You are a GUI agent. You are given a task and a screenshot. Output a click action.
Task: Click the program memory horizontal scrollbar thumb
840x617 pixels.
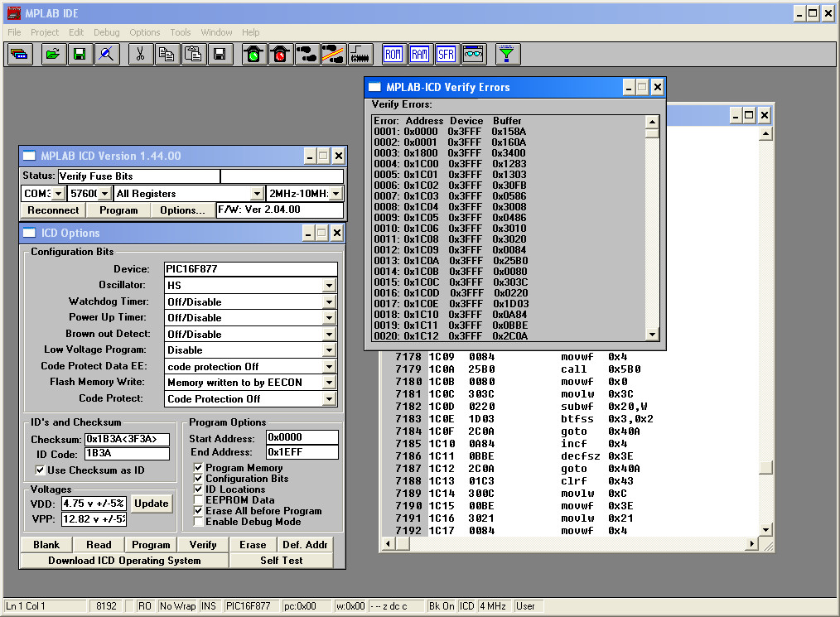403,544
